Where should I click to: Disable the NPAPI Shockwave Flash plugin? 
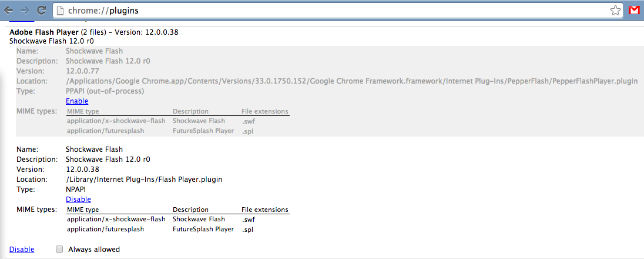pos(78,200)
